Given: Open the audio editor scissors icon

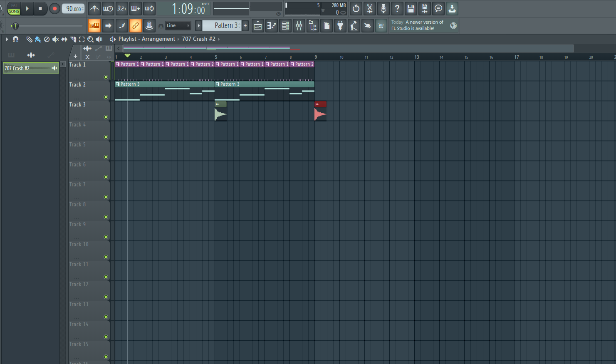Looking at the screenshot, I should [369, 8].
